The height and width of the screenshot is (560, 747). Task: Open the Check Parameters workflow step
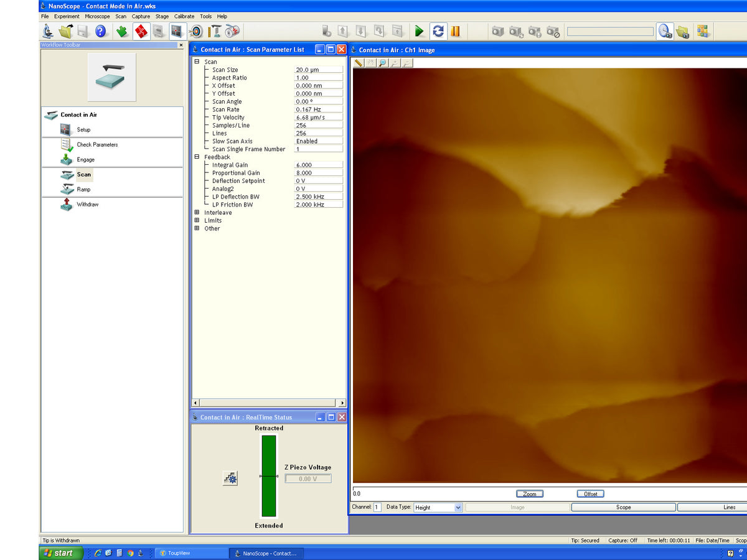tap(97, 144)
